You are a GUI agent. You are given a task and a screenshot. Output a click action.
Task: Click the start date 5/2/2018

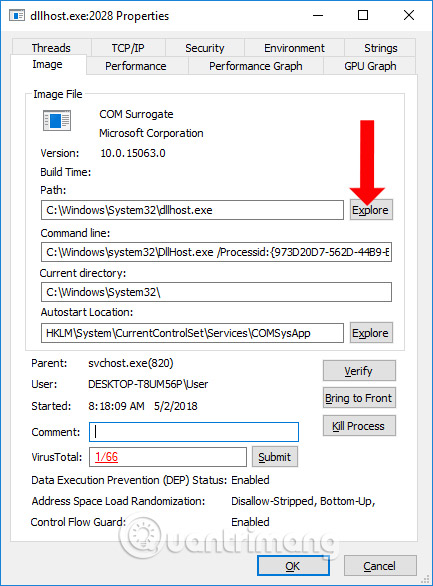[x=176, y=406]
